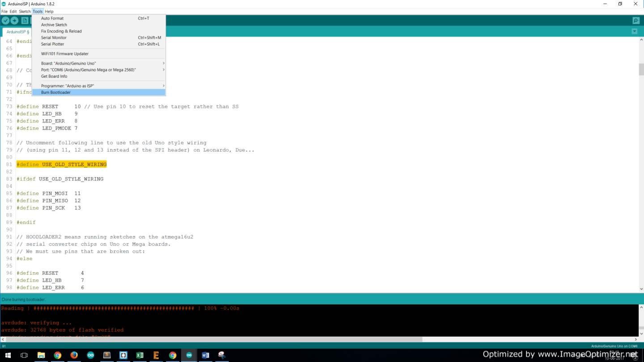
Task: Click Burn Bootloader
Action: 99,92
